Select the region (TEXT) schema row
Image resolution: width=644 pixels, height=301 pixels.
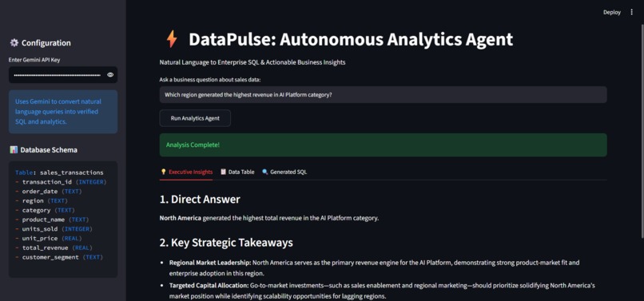[42, 201]
